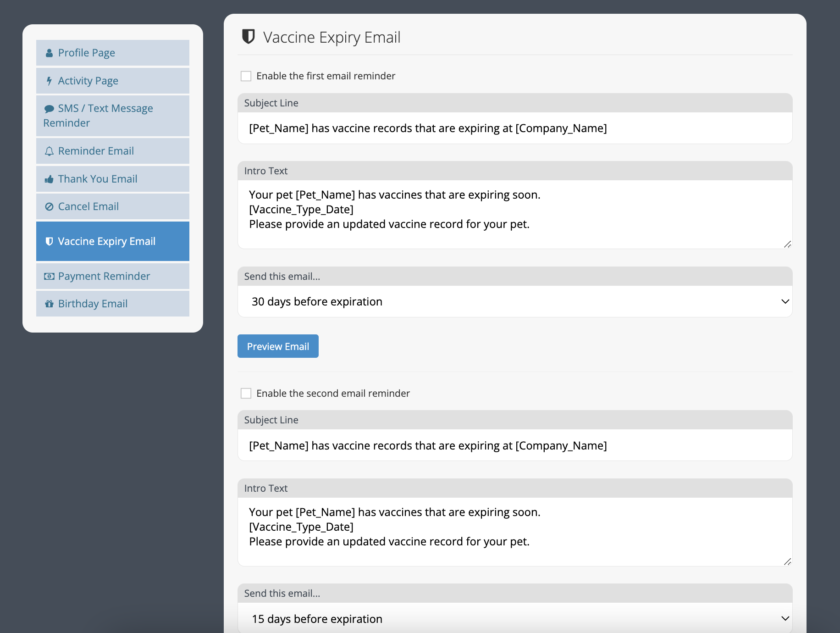Open the 30 days before expiration dropdown
This screenshot has width=840, height=633.
coord(515,301)
